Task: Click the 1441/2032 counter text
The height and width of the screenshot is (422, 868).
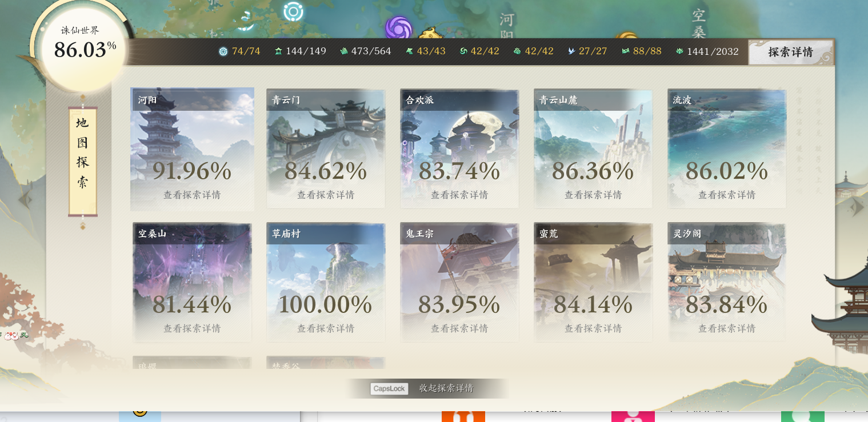Action: click(x=713, y=51)
